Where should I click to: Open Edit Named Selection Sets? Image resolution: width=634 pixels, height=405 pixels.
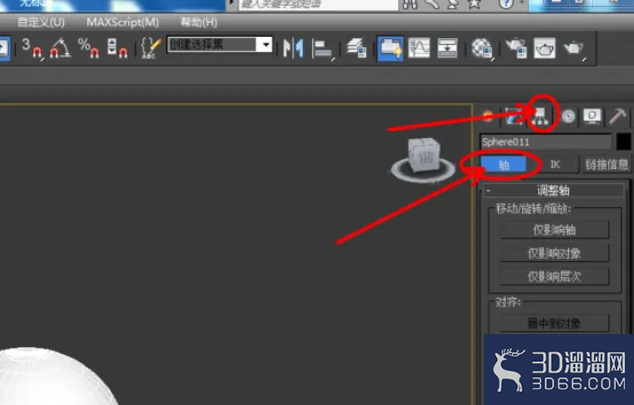click(x=151, y=48)
